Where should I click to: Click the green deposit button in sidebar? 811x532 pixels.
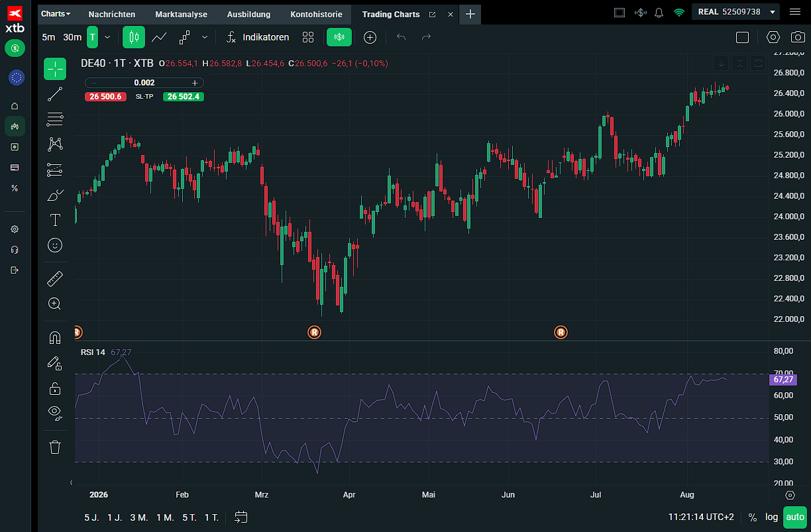(x=15, y=48)
